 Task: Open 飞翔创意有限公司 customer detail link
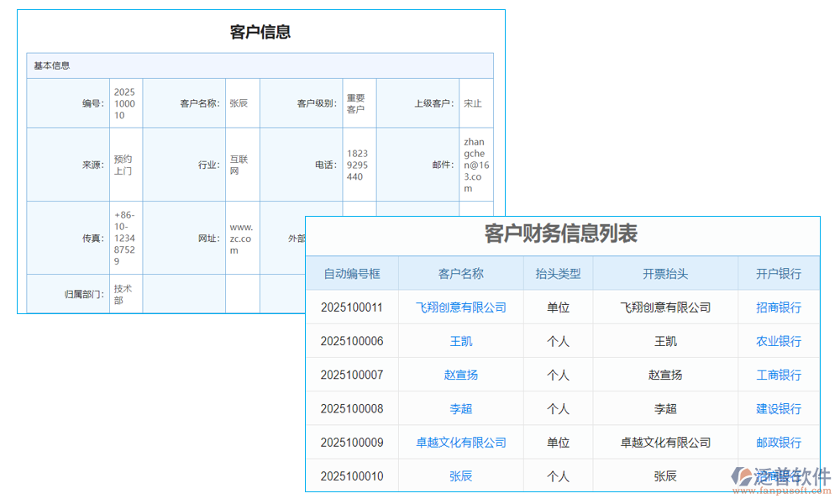[x=460, y=307]
